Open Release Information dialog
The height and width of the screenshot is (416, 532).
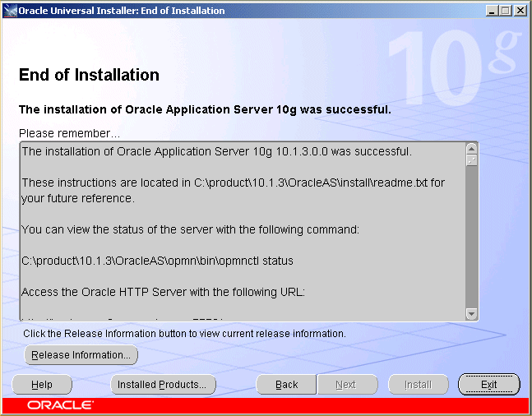[x=81, y=355]
